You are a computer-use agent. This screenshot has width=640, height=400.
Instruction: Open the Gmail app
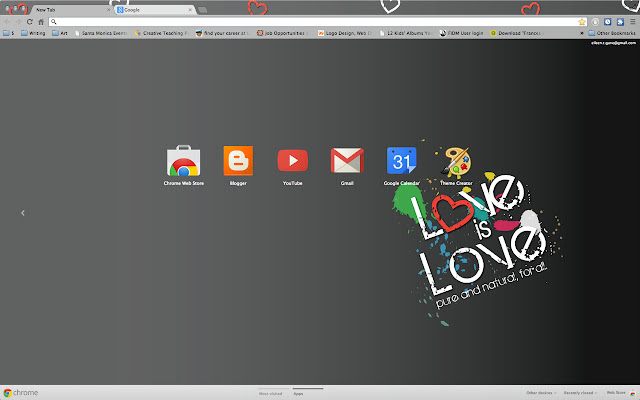[x=347, y=165]
